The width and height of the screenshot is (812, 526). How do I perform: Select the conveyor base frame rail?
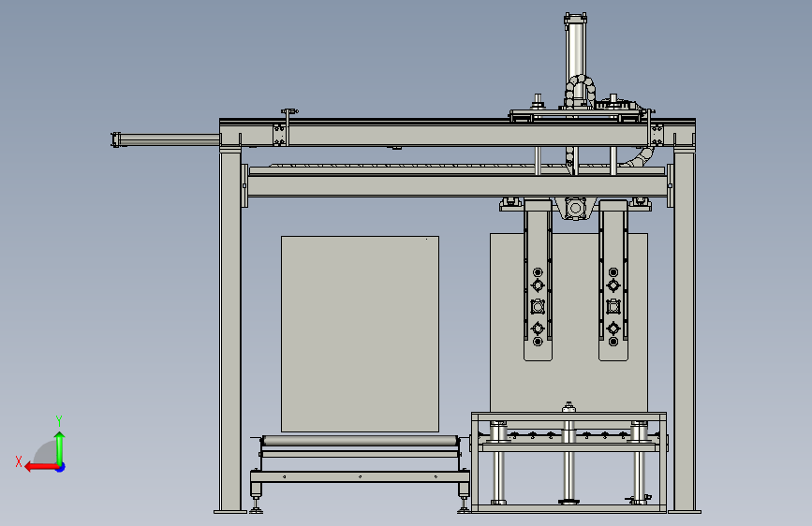(360, 476)
